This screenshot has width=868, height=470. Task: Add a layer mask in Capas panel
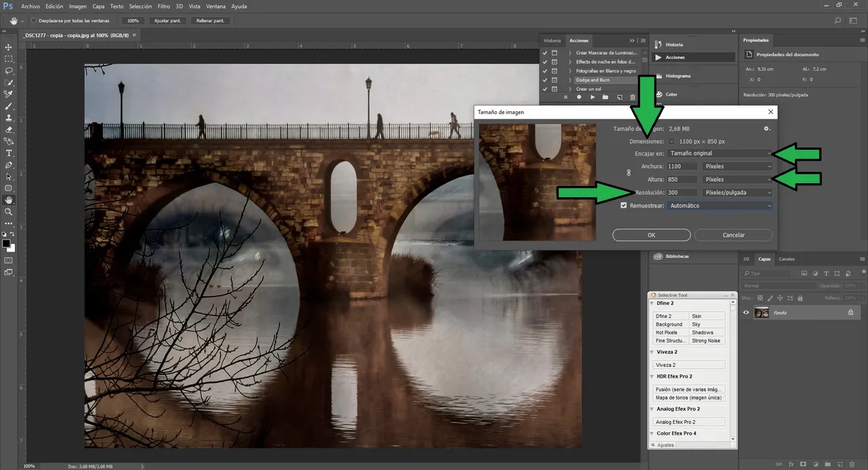coord(804,465)
